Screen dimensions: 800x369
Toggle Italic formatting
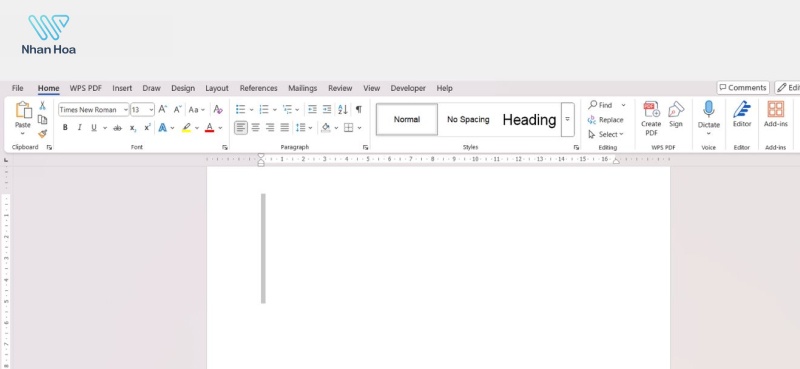point(79,128)
